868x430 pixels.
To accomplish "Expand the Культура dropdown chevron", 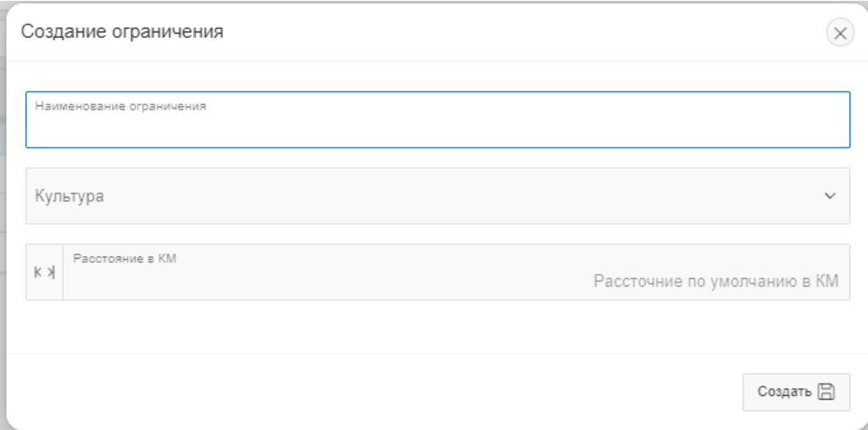I will tap(830, 196).
